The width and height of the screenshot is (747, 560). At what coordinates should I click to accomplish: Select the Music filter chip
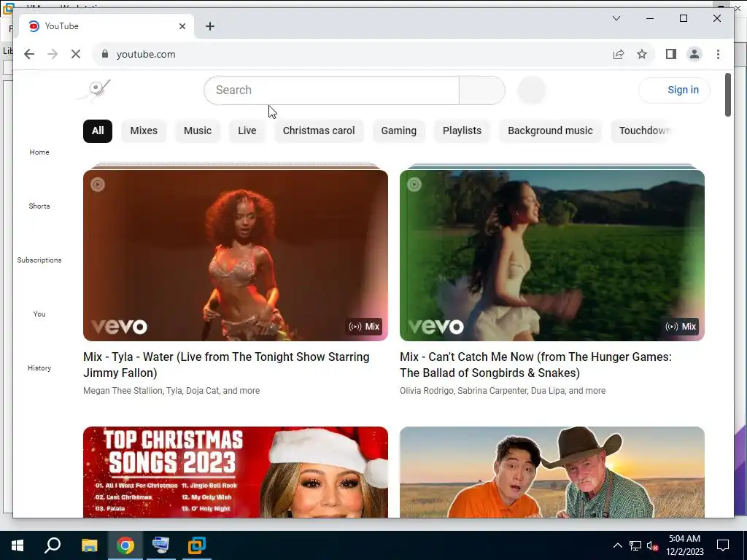click(198, 131)
